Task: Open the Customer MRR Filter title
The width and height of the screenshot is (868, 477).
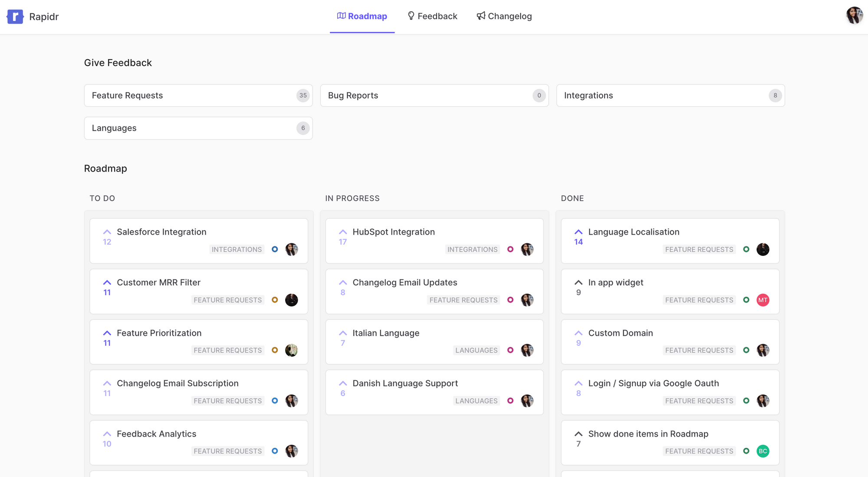Action: [158, 282]
